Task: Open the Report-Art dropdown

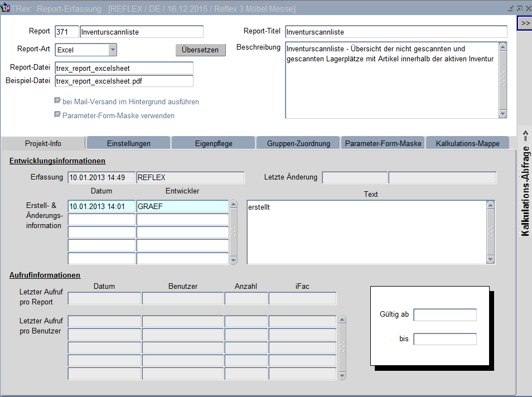Action: tap(113, 50)
